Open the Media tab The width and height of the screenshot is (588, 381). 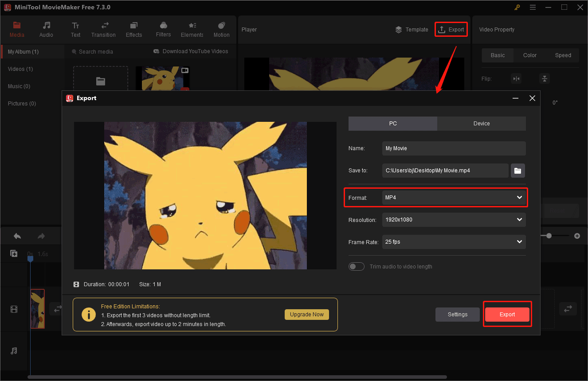pyautogui.click(x=17, y=30)
